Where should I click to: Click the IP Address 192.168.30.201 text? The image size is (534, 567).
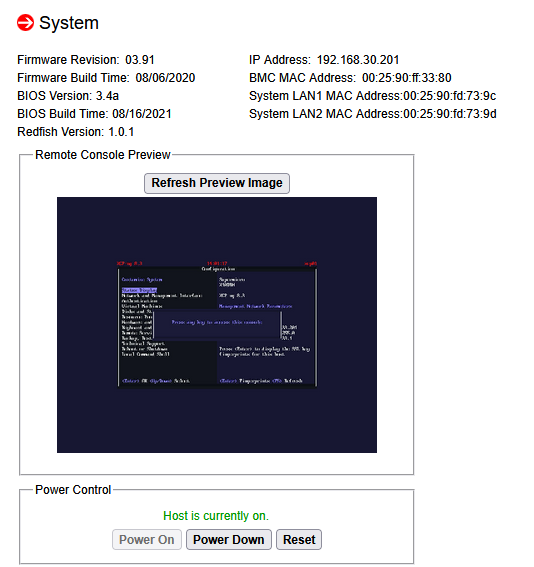324,60
